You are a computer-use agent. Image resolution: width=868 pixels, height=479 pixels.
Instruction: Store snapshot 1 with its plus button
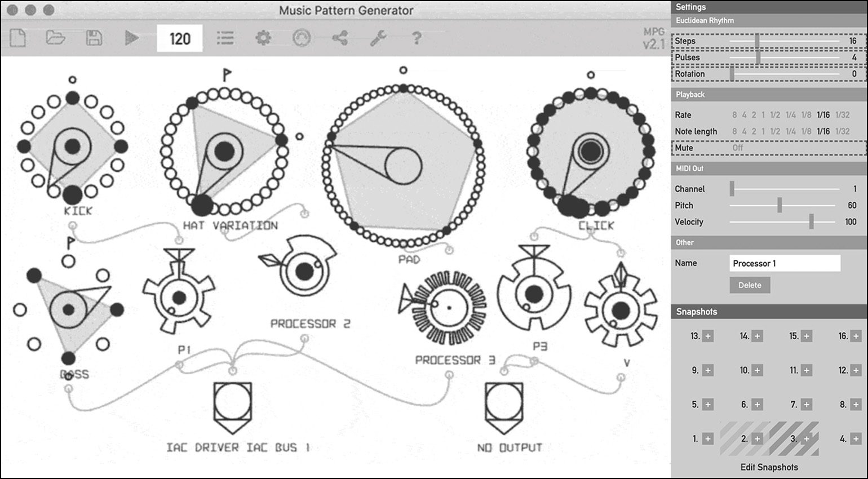tap(708, 439)
